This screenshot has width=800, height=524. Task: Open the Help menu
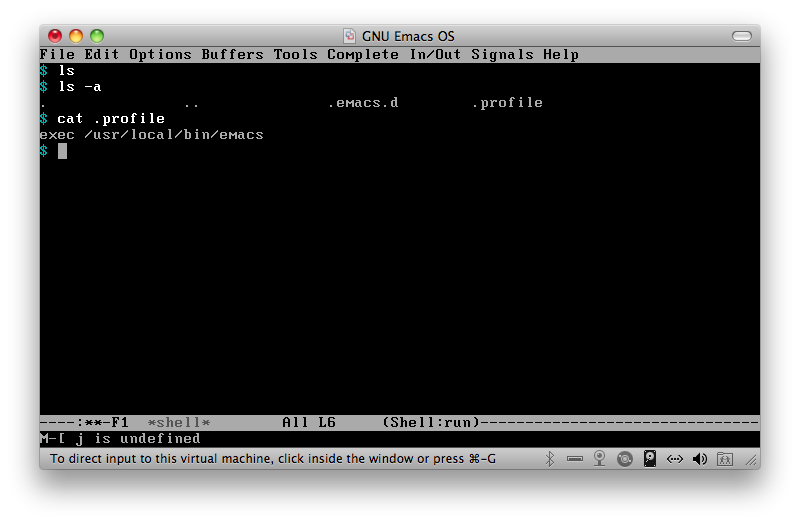pyautogui.click(x=561, y=54)
